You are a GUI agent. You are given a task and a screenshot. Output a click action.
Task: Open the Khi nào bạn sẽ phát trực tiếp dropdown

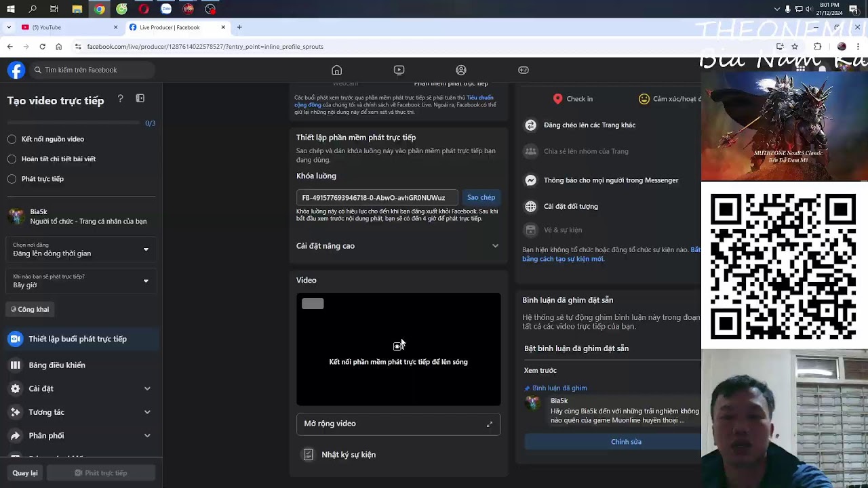81,281
